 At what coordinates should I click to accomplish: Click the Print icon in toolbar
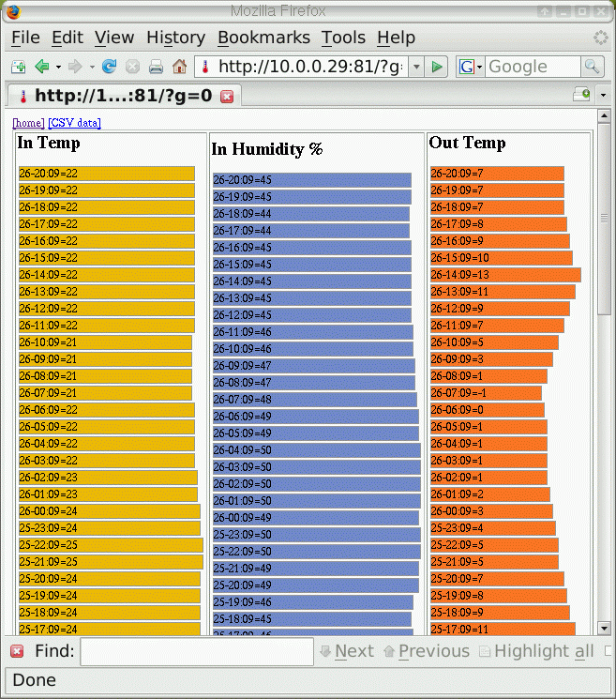(156, 67)
